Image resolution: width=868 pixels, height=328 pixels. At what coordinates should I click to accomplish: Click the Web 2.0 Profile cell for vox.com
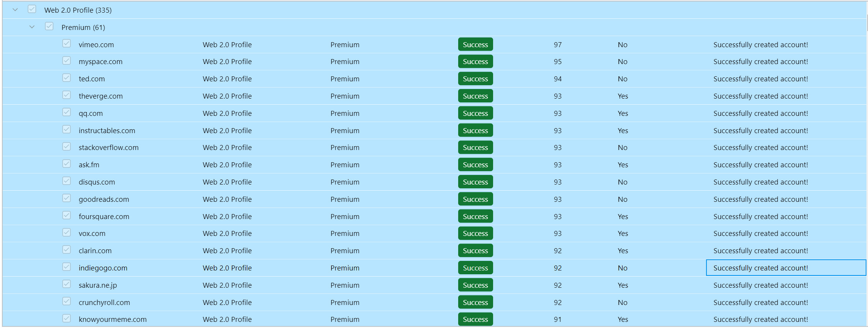click(227, 234)
